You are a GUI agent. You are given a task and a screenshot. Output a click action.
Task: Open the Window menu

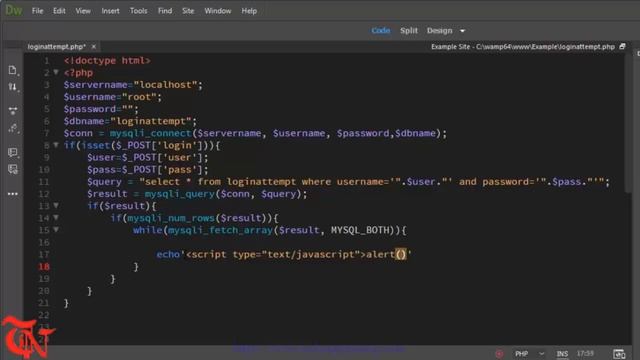point(218,11)
